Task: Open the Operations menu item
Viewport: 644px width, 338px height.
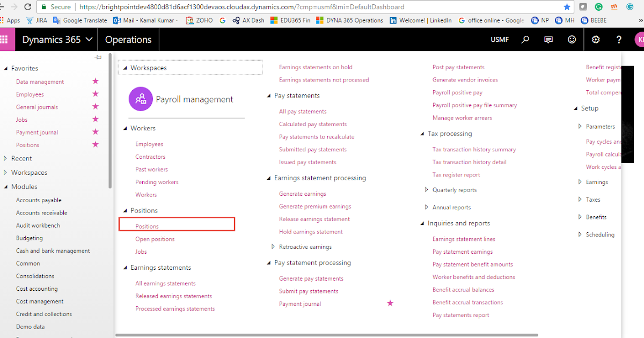Action: click(128, 39)
